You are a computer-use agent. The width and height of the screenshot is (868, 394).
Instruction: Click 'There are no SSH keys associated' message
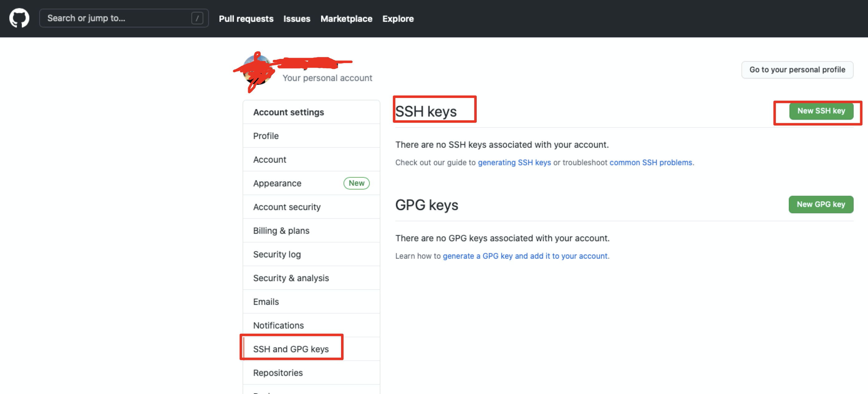502,145
